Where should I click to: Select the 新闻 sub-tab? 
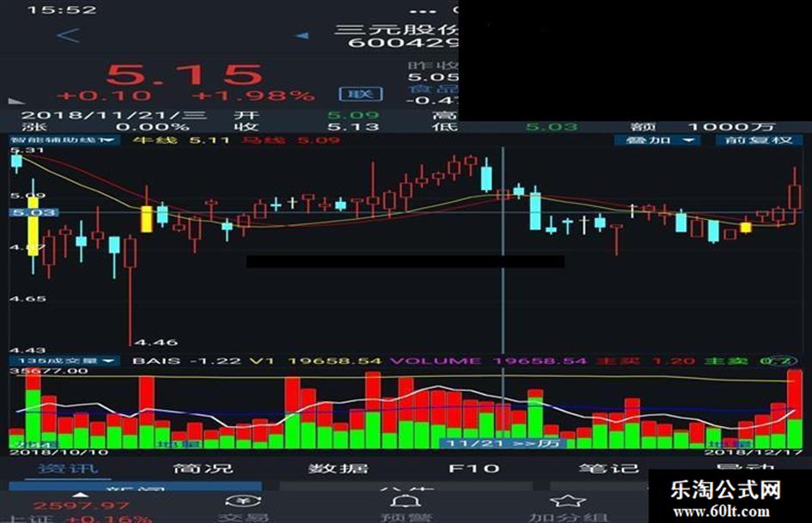point(136,487)
